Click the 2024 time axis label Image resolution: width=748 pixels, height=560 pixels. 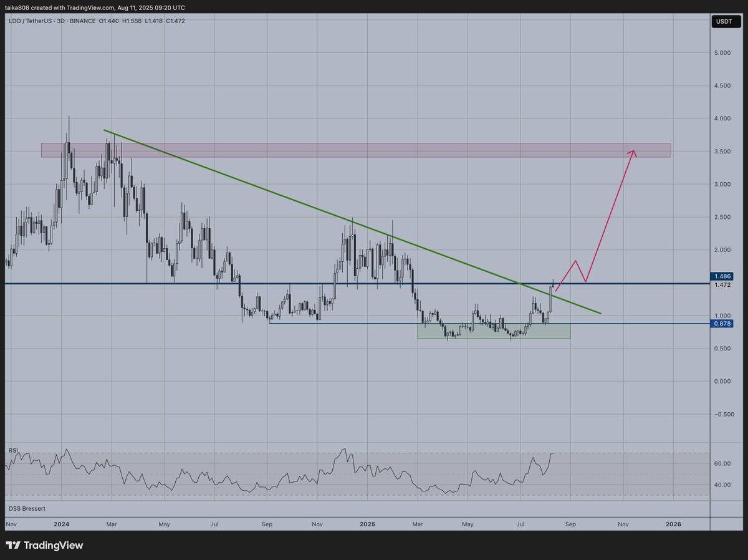[x=61, y=524]
